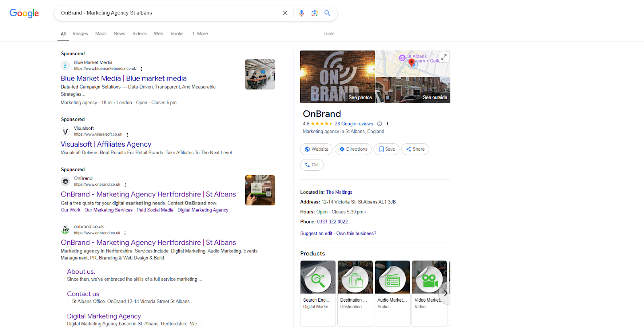Open options menu for organic onbrand.co.uk result
This screenshot has height=329, width=644.
pos(125,233)
